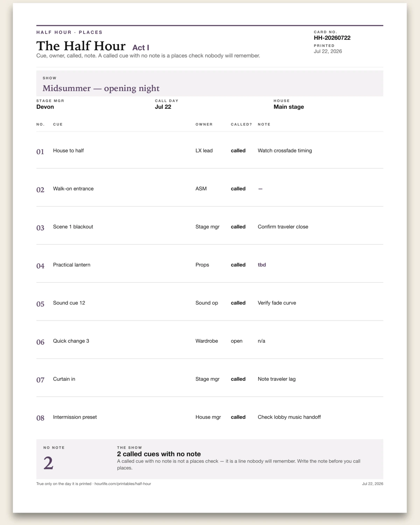Click the card number HH-20260722
The image size is (420, 525).
pyautogui.click(x=332, y=38)
